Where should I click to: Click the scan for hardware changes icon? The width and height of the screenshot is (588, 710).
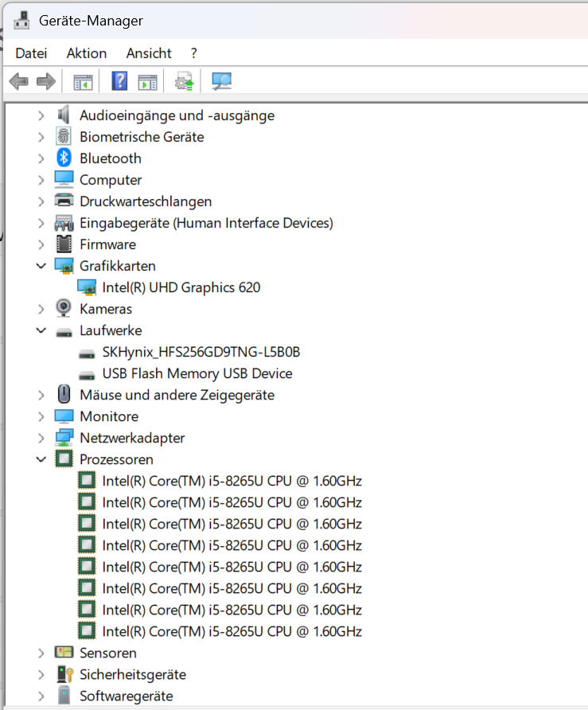(221, 81)
